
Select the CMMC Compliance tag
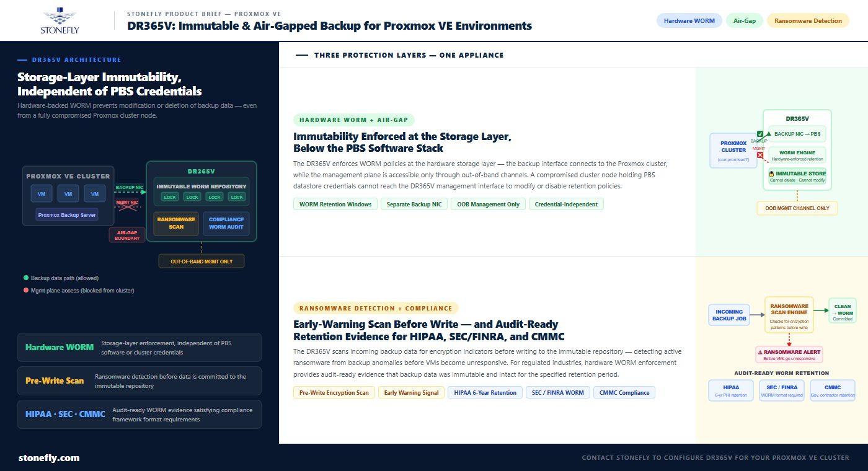624,392
